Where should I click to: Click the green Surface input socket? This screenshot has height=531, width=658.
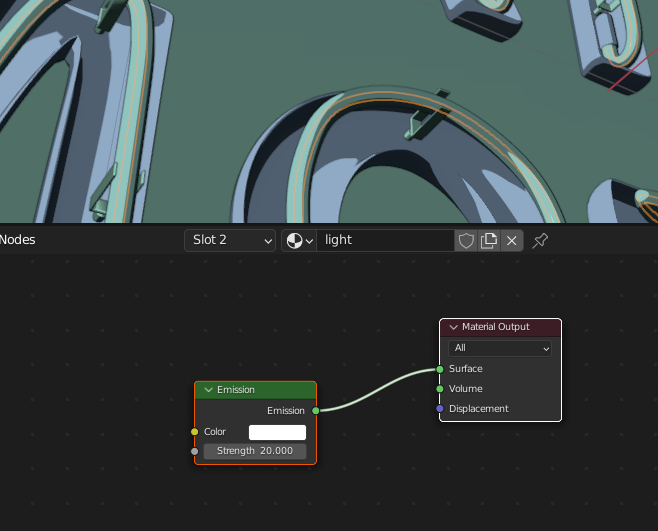(440, 369)
